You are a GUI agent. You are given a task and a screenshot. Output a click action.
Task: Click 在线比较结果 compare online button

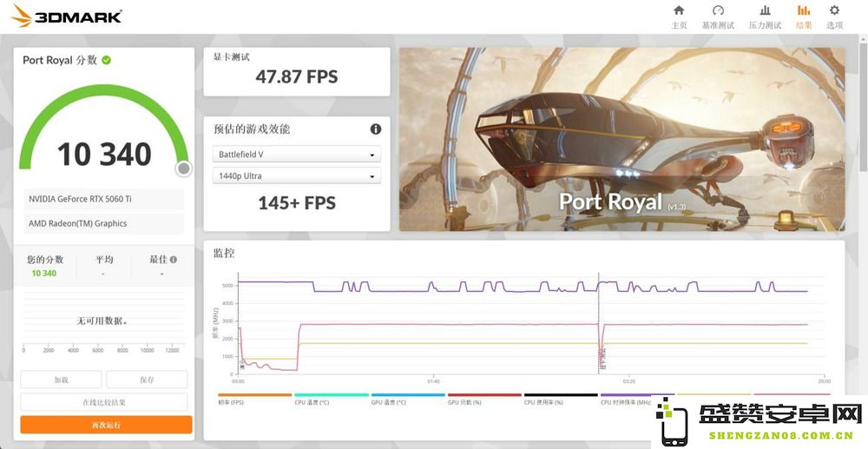pos(104,402)
